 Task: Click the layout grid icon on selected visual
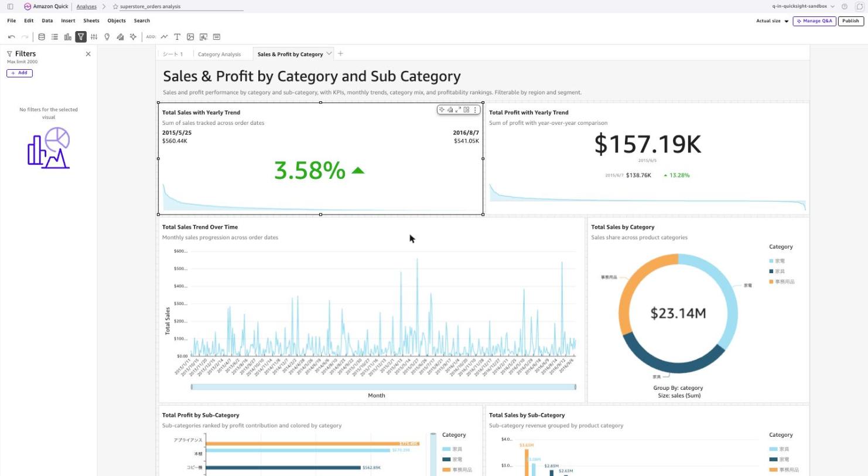pos(466,110)
